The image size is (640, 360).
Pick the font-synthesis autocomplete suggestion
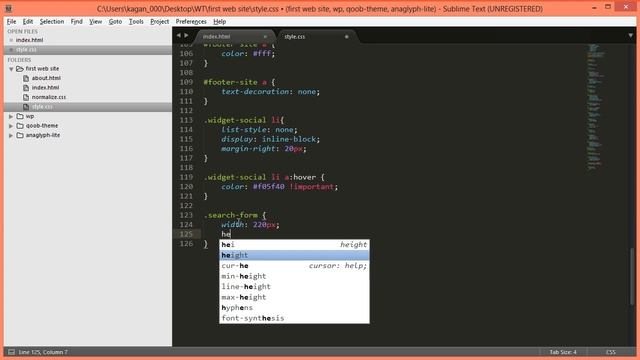(x=294, y=318)
